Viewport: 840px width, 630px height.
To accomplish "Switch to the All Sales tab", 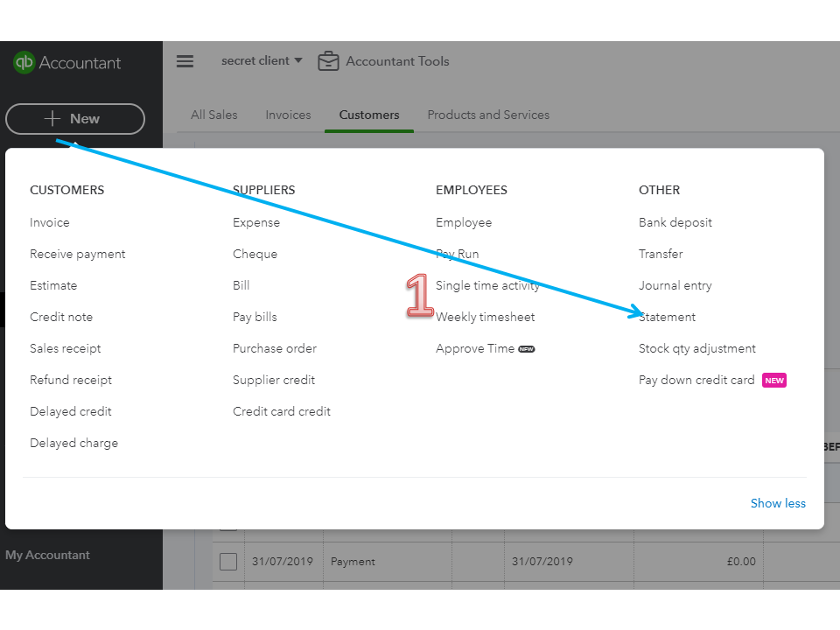I will (x=214, y=115).
